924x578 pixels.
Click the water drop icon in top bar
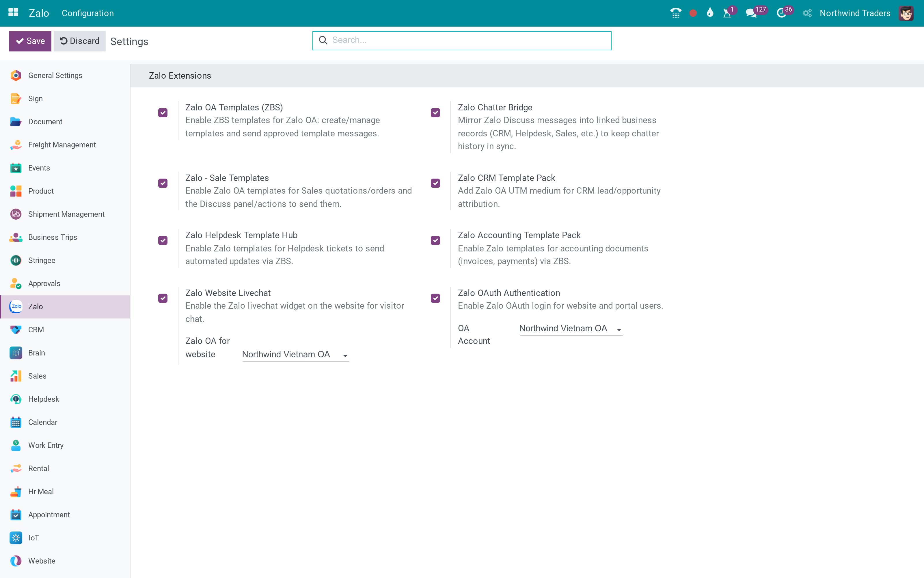tap(710, 13)
